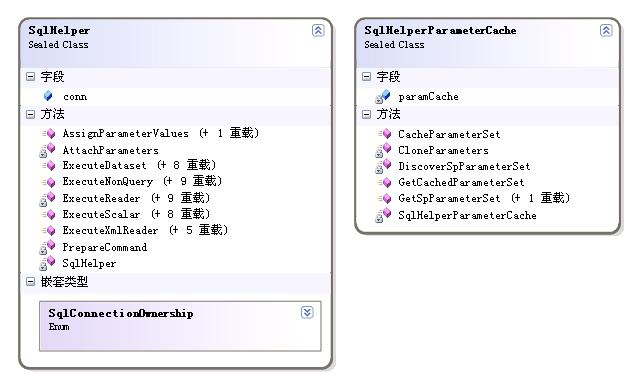This screenshot has width=639, height=382.
Task: Collapse the SqlHelper class box chevron
Action: click(318, 31)
